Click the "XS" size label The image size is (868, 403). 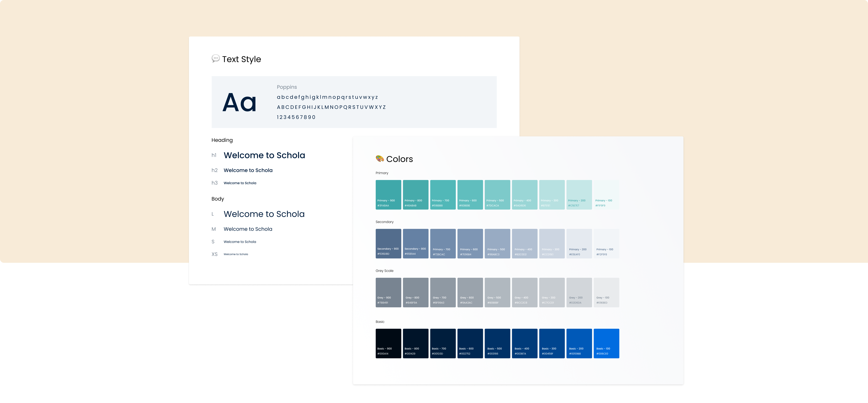(x=214, y=254)
